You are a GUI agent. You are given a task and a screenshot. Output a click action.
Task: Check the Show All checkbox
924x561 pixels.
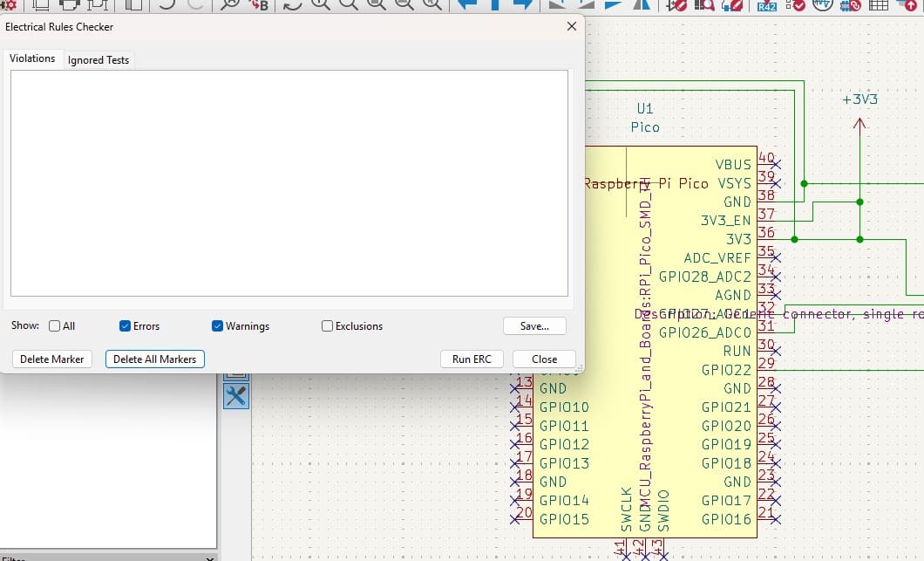[x=55, y=326]
